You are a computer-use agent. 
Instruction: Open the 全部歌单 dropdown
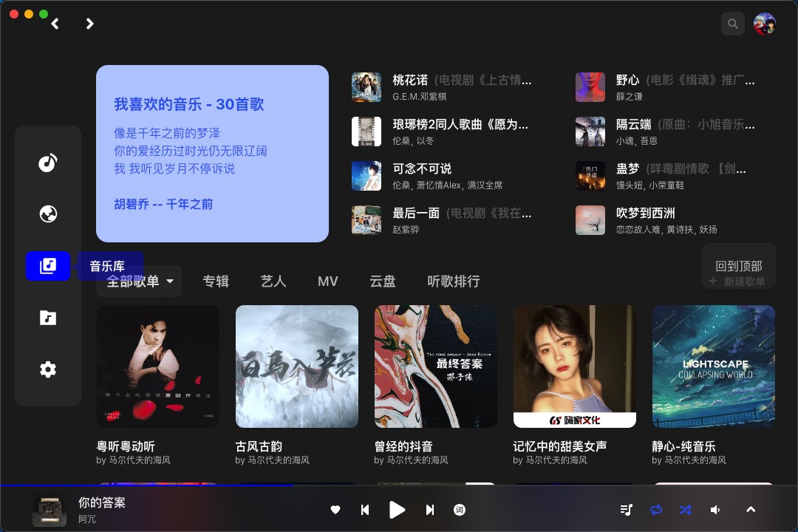(139, 281)
